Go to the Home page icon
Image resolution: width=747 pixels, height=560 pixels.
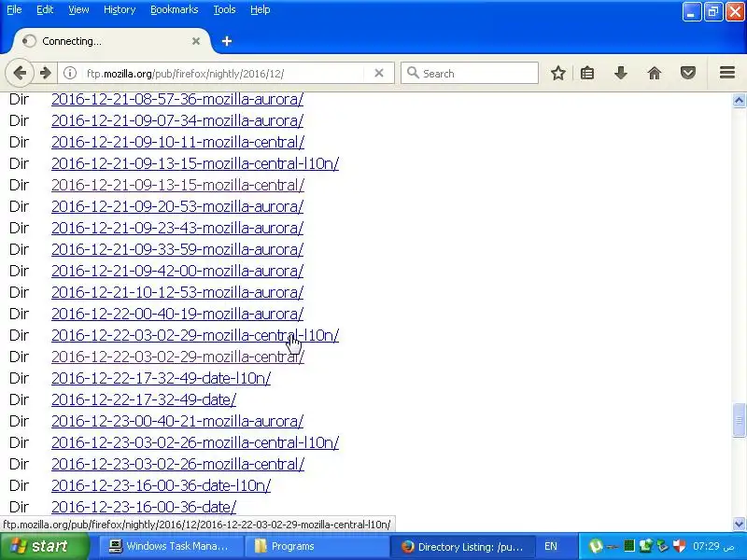(x=655, y=73)
